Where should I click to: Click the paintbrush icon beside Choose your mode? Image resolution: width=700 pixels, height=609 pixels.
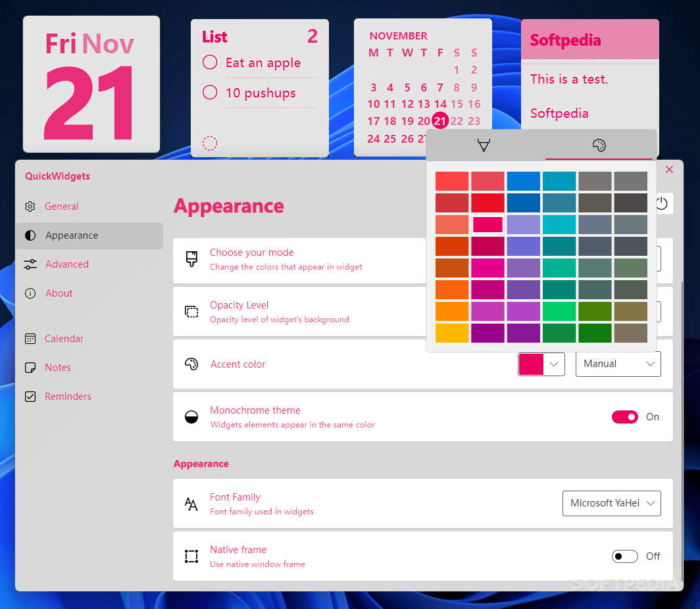click(x=191, y=259)
